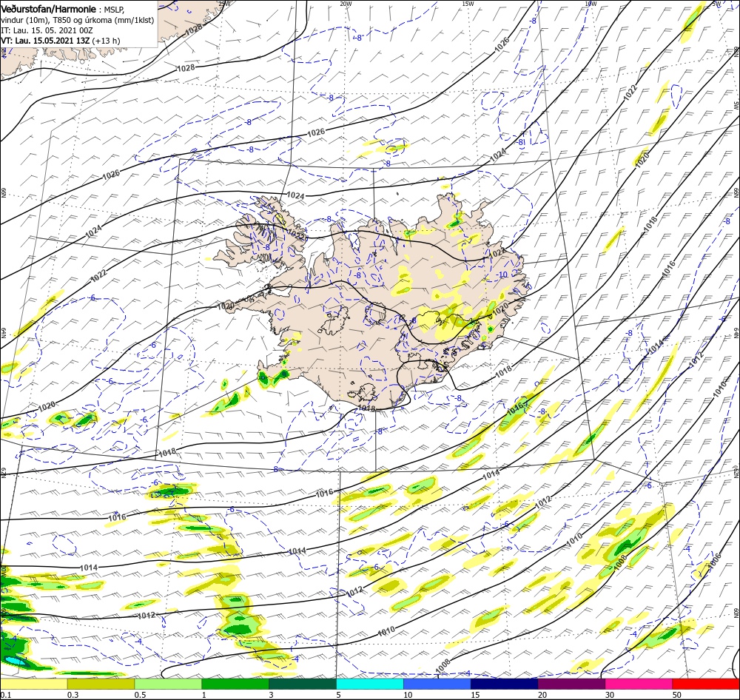
Task: Choose the purple 20 mm legend segment
Action: pos(571,684)
